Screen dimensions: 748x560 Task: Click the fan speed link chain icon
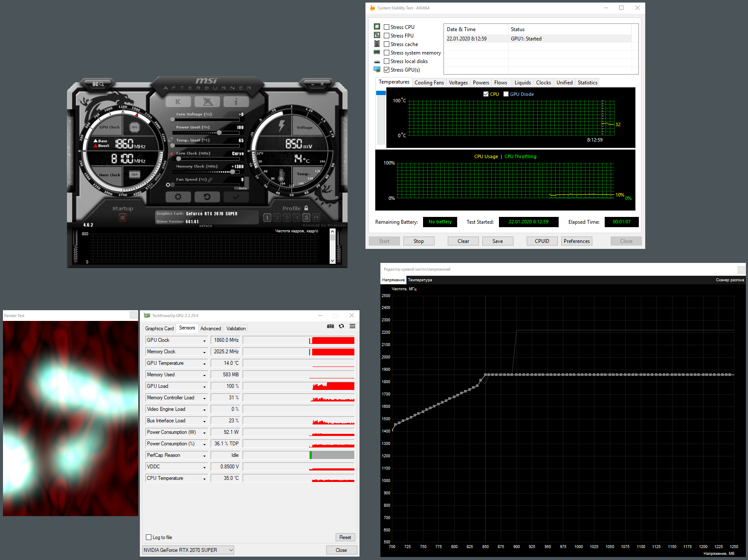click(210, 179)
